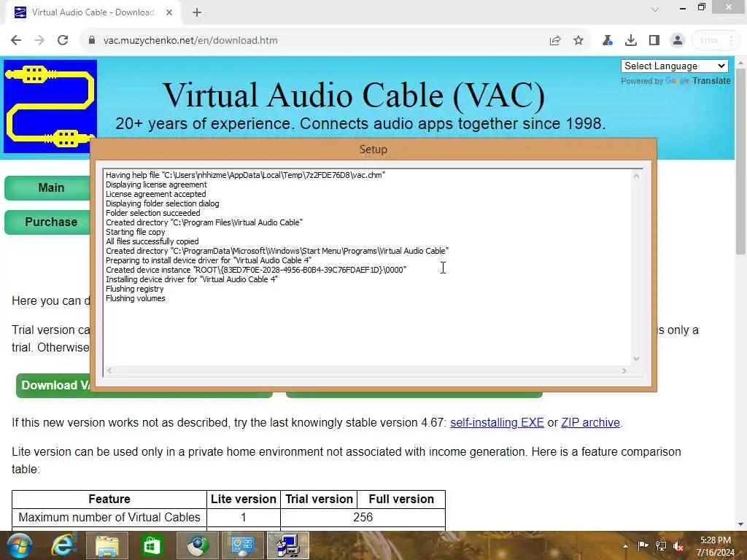The height and width of the screenshot is (560, 747).
Task: Open the Chrome labs flask icon
Action: coord(608,41)
